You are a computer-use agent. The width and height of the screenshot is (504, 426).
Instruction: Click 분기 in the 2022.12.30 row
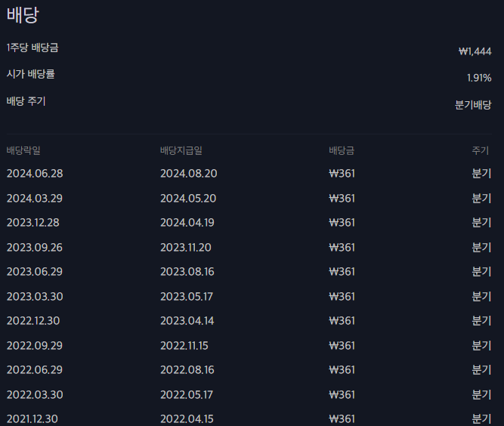pos(481,321)
